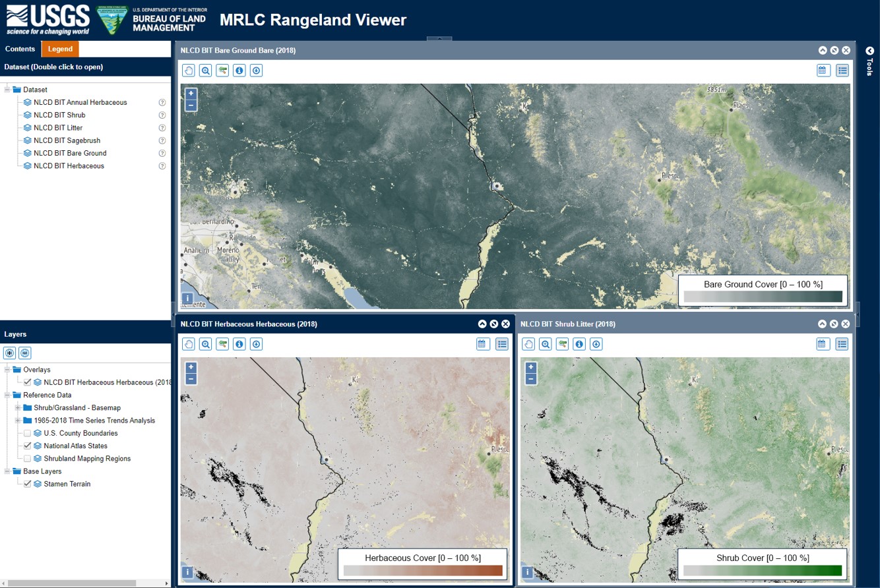Image resolution: width=880 pixels, height=588 pixels.
Task: Click the swipe tool icon in the Herbaceous map toolbar
Action: pyautogui.click(x=222, y=343)
